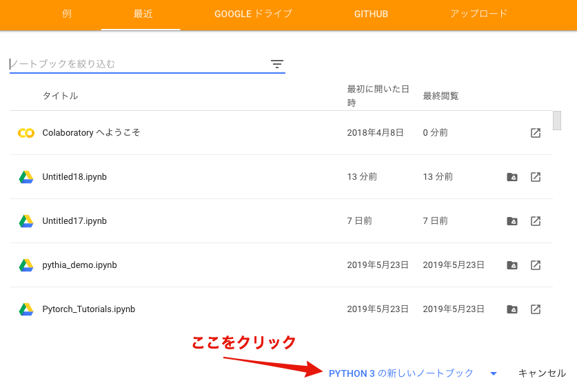The image size is (577, 392).
Task: Select the 最近 tab
Action: tap(143, 14)
